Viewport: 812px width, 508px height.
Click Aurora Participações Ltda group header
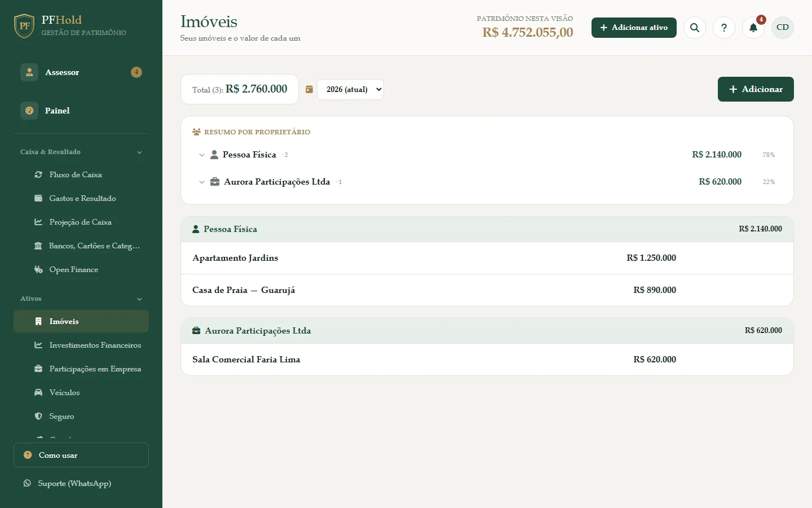click(x=487, y=331)
